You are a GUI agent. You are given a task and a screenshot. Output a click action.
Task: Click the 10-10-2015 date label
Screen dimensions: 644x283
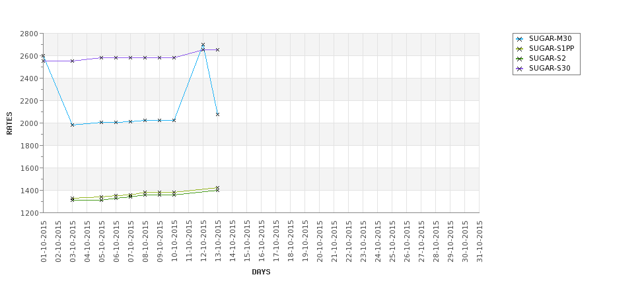coord(174,241)
